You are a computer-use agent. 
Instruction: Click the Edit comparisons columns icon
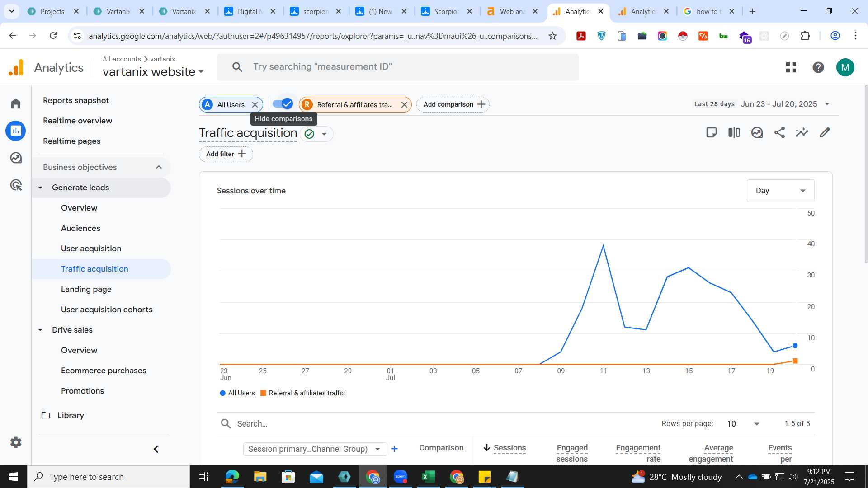734,132
